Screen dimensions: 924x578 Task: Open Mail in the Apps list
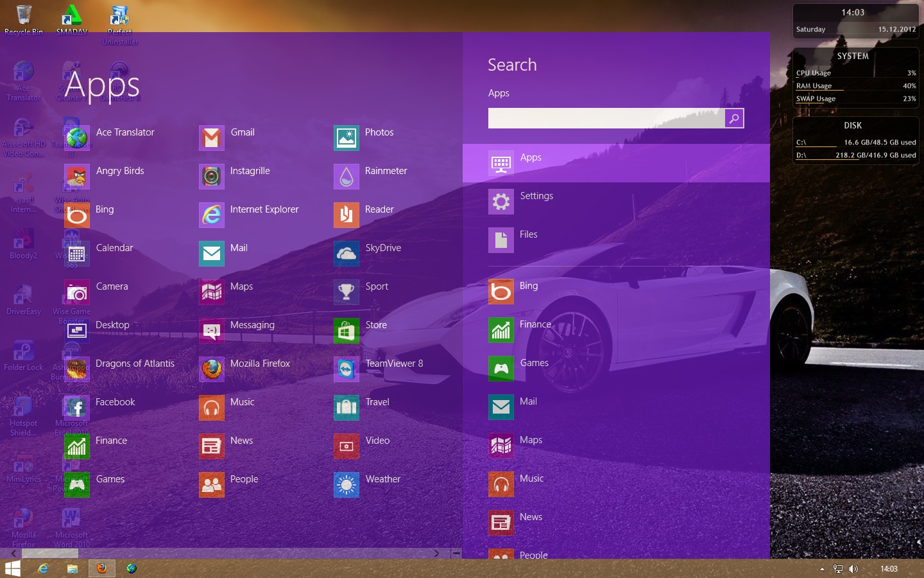[212, 254]
